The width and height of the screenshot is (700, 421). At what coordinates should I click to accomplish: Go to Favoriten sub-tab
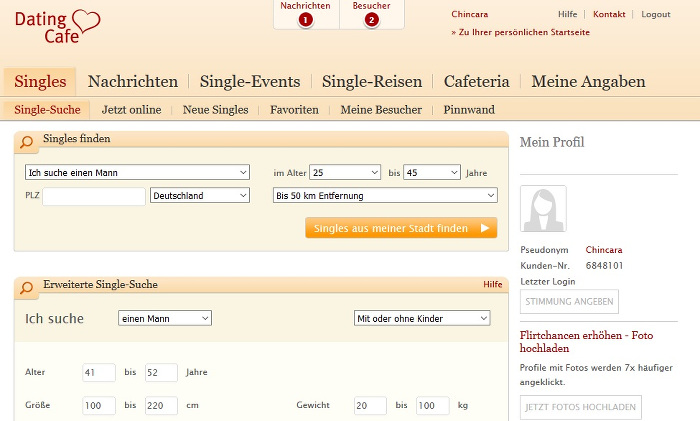[x=294, y=110]
